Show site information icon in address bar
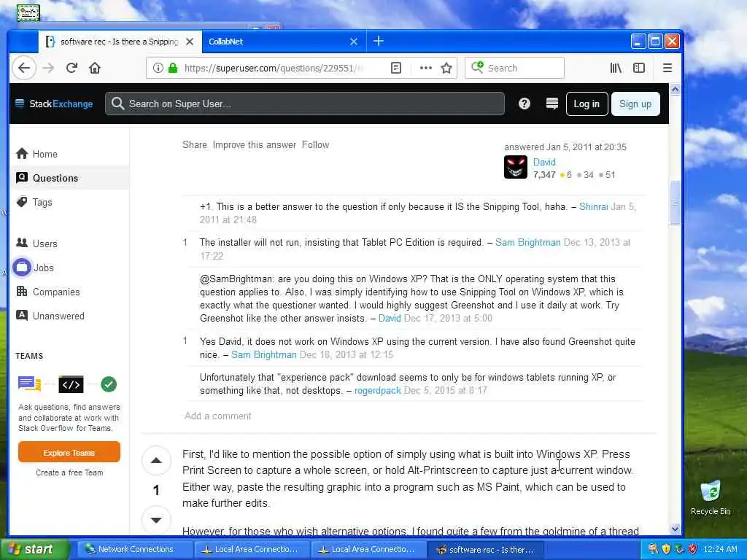 pyautogui.click(x=158, y=68)
